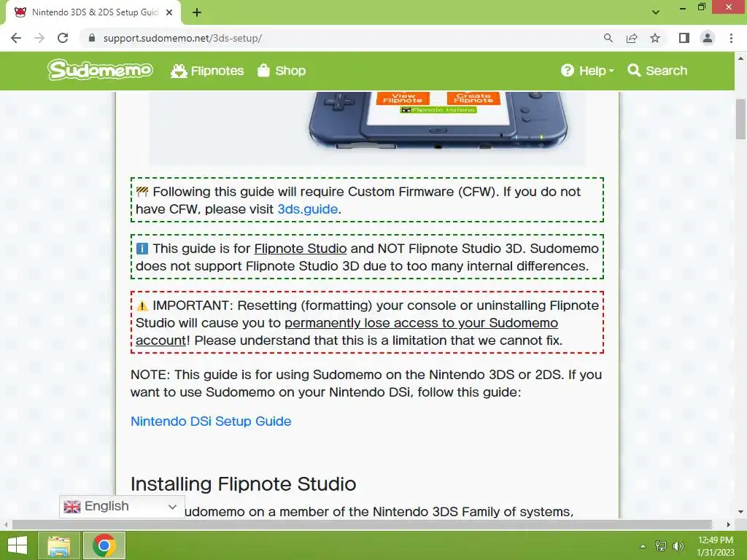Image resolution: width=747 pixels, height=560 pixels.
Task: Reload the current page
Action: click(x=63, y=38)
